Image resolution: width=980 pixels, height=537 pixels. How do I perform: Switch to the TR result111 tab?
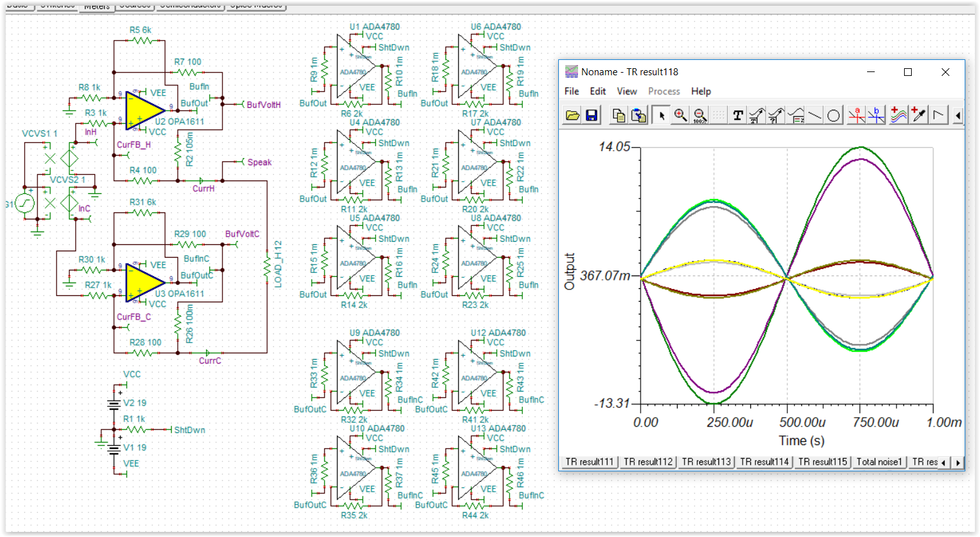coord(590,462)
